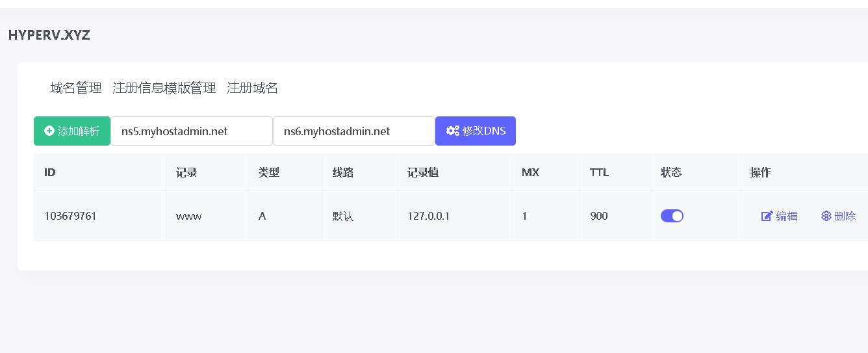
Task: Click the plus icon in 添加解析 button
Action: (x=49, y=131)
